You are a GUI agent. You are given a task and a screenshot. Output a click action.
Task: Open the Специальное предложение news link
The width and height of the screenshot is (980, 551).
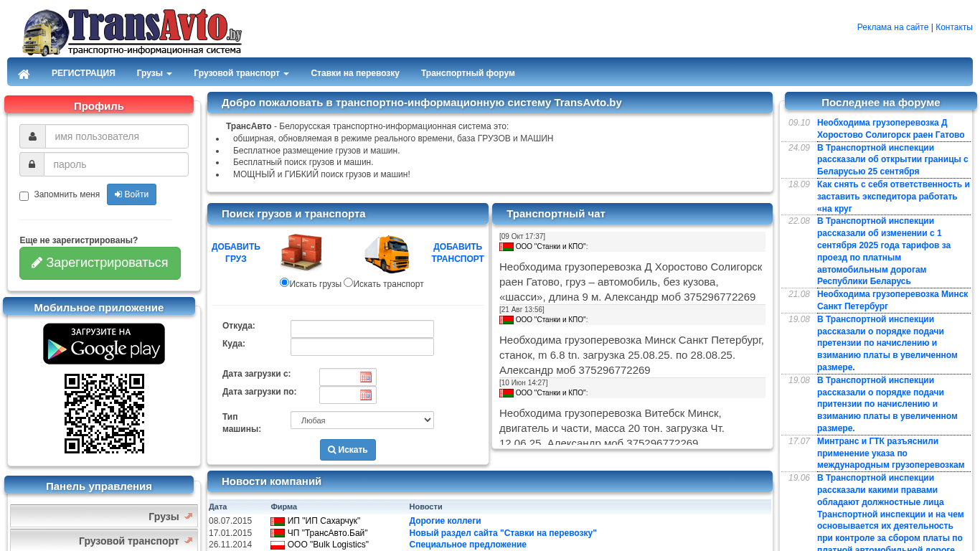tap(468, 545)
